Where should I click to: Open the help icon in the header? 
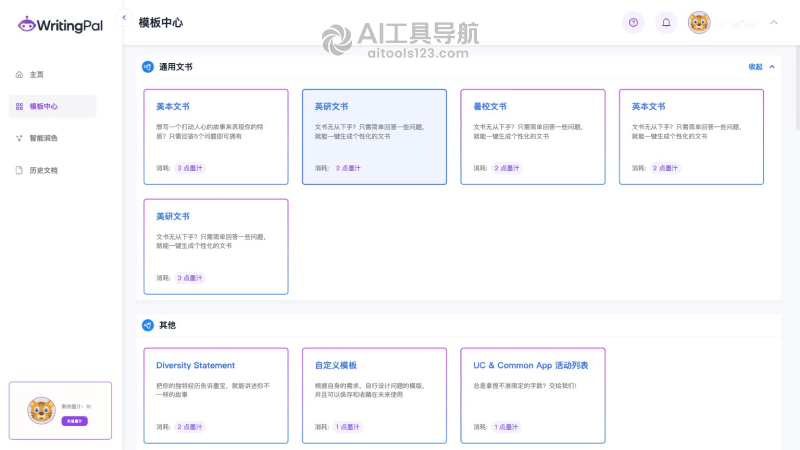633,22
